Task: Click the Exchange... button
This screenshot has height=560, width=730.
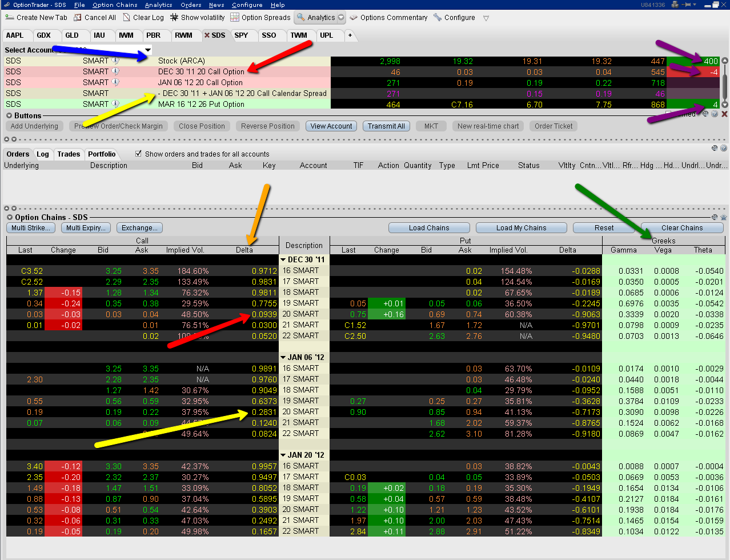Action: pos(140,228)
